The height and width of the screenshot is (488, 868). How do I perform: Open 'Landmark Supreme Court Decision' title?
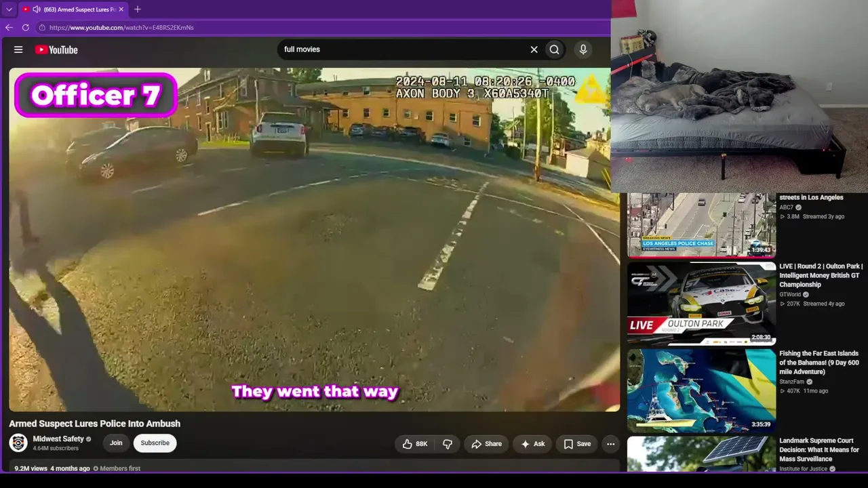tap(819, 450)
